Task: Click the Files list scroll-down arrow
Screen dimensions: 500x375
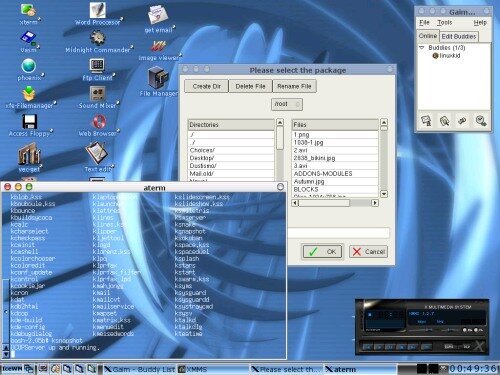Action: click(x=384, y=194)
